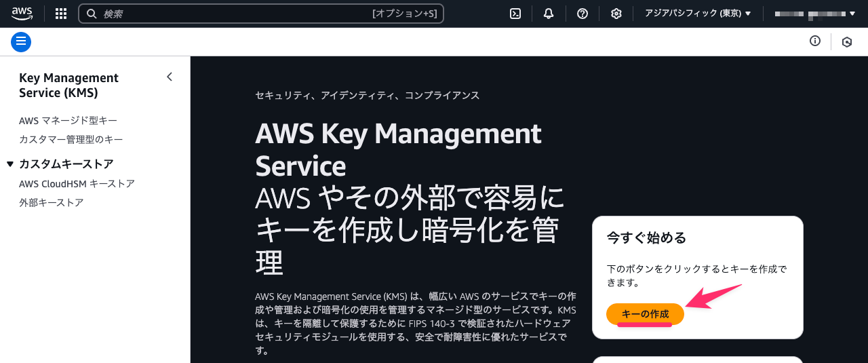Collapse the KMS side navigation chevron
The image size is (868, 363).
coord(170,77)
